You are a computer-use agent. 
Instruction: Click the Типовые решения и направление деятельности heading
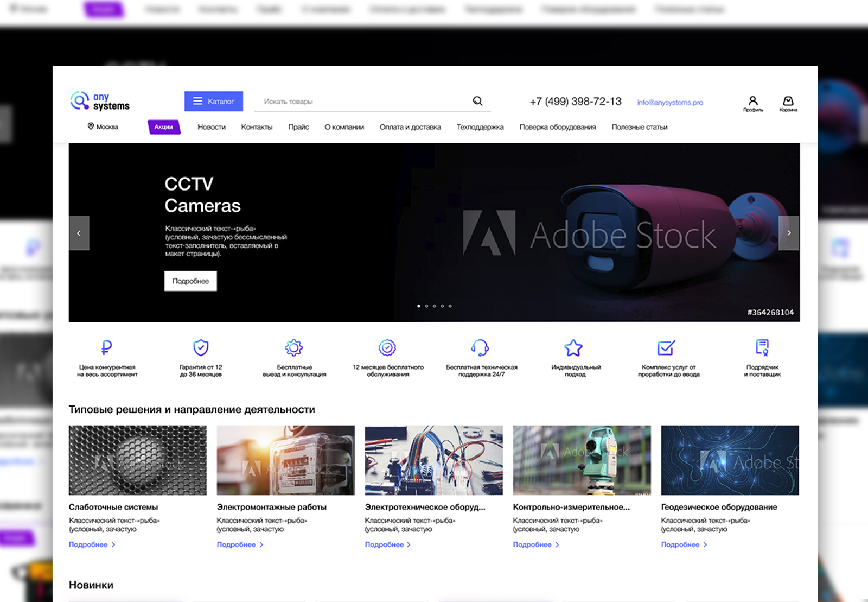point(192,410)
